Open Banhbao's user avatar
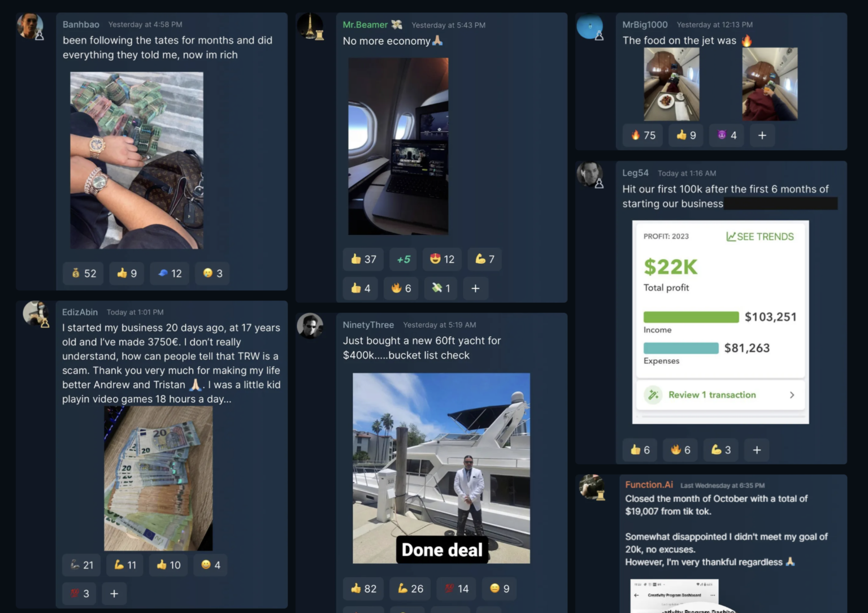Screen dimensions: 868x613 pyautogui.click(x=30, y=25)
